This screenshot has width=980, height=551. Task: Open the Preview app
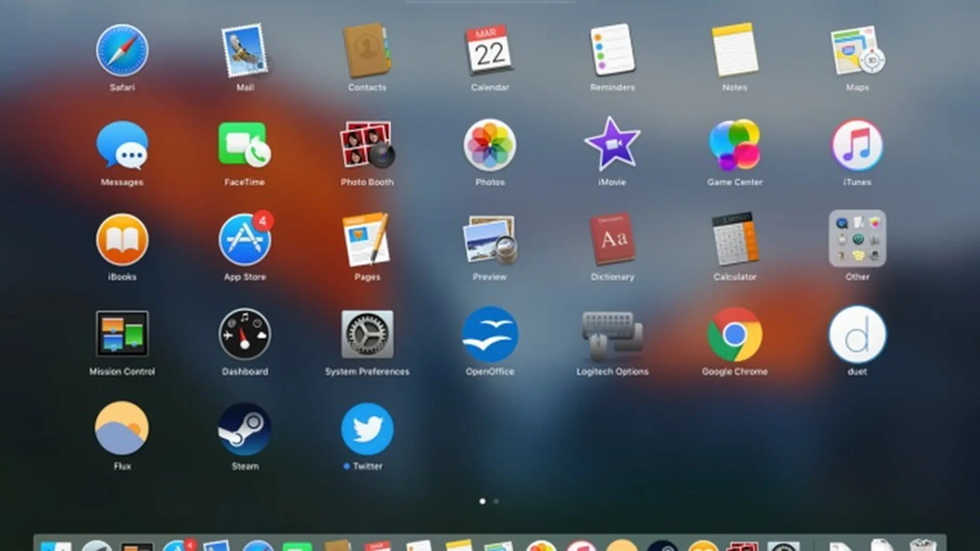click(489, 240)
